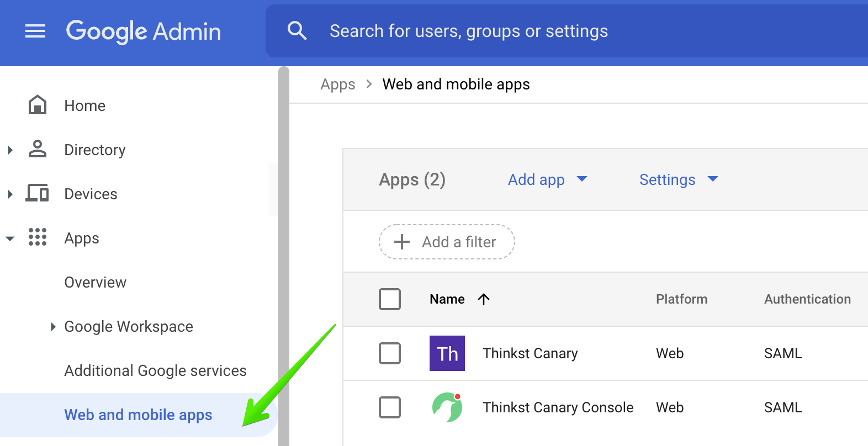Click the Add app button text
The height and width of the screenshot is (446, 868).
pos(536,179)
